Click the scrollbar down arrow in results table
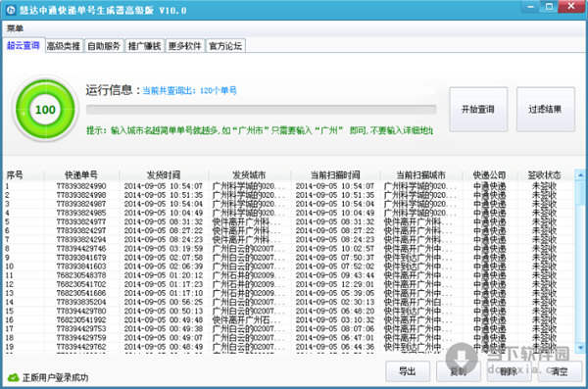Image resolution: width=588 pixels, height=389 pixels. tap(580, 348)
